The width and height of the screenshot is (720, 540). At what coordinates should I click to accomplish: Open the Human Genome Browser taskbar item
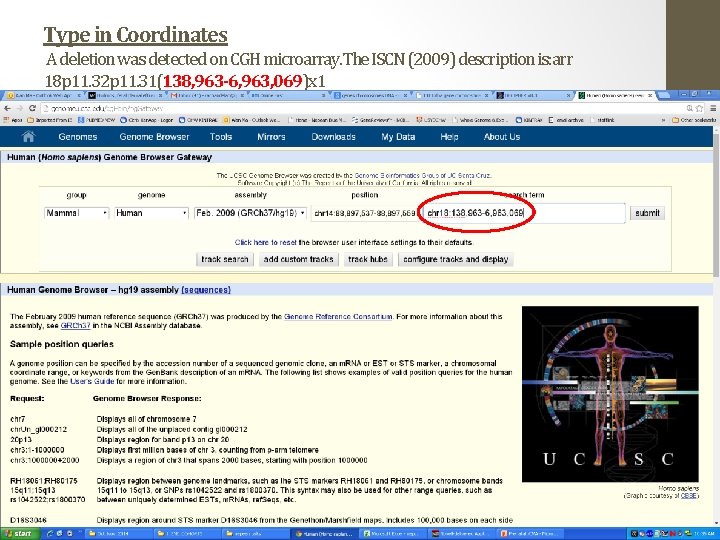325,534
